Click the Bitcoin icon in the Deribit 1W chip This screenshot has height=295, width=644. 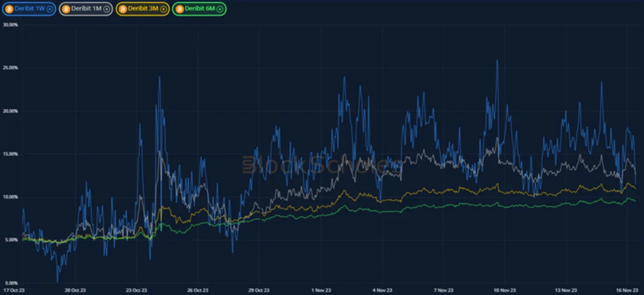(9, 9)
